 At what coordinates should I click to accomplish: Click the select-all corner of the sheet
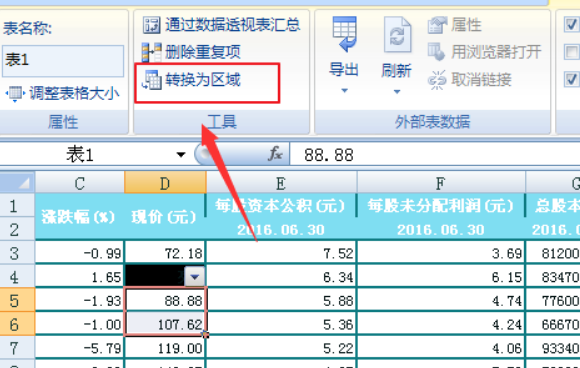click(x=17, y=182)
